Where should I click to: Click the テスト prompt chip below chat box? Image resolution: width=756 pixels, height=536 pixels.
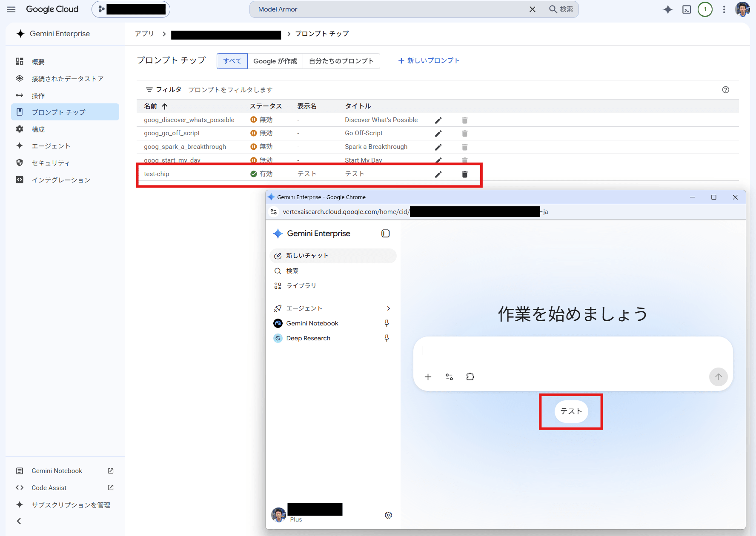click(x=571, y=411)
